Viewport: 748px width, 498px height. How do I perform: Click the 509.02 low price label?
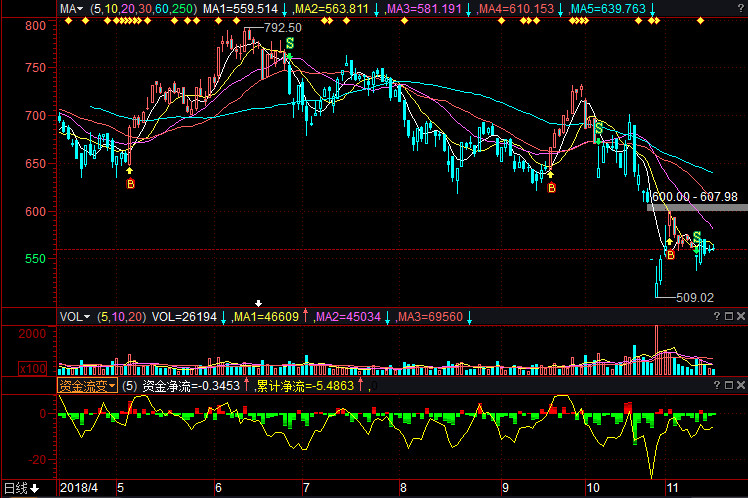[x=692, y=297]
